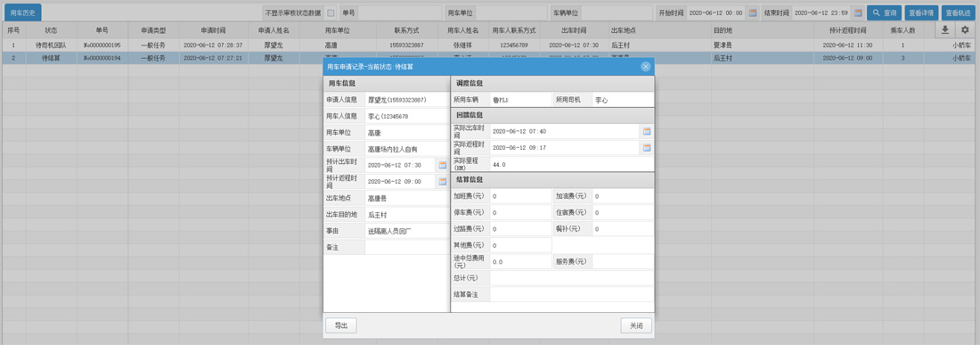Click the 待司机回队 status cell
This screenshot has height=345, width=980.
[x=52, y=45]
